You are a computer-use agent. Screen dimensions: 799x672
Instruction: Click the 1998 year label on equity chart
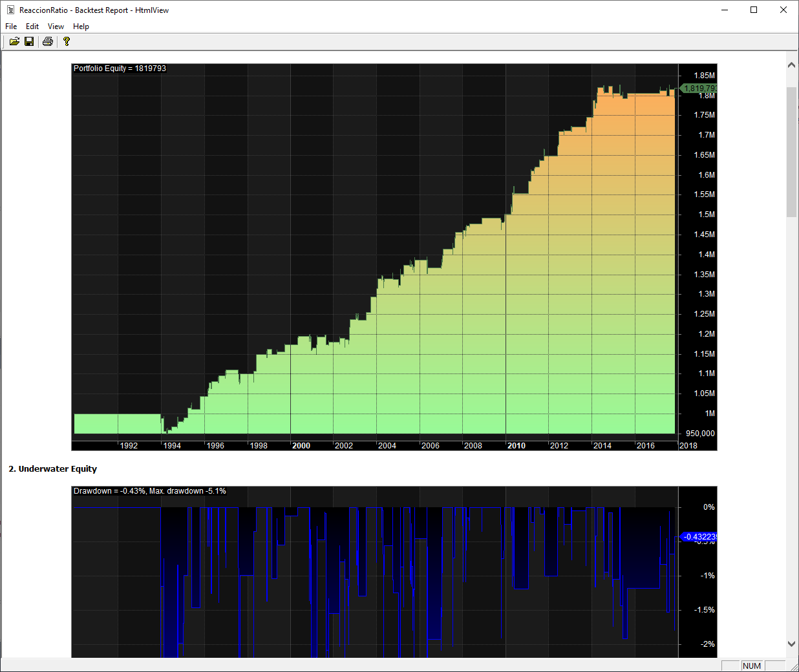pyautogui.click(x=259, y=446)
